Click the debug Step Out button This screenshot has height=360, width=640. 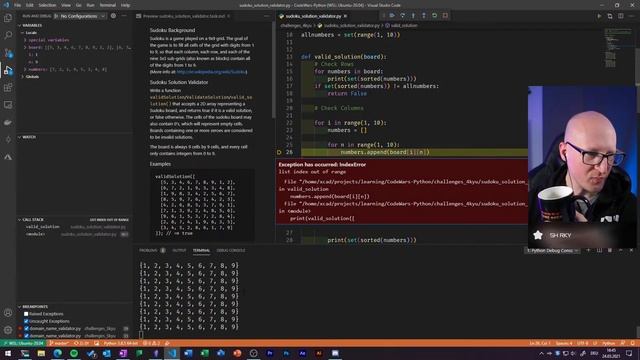point(424,16)
